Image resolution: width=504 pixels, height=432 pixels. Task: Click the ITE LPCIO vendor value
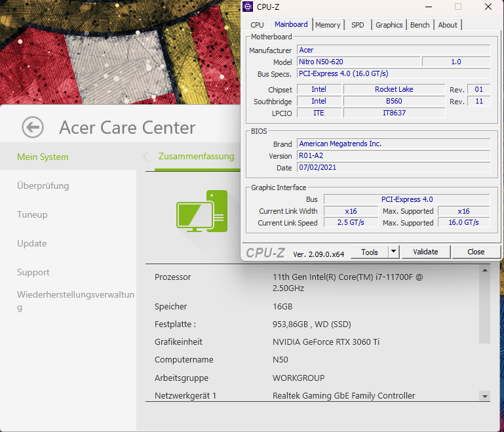point(319,113)
